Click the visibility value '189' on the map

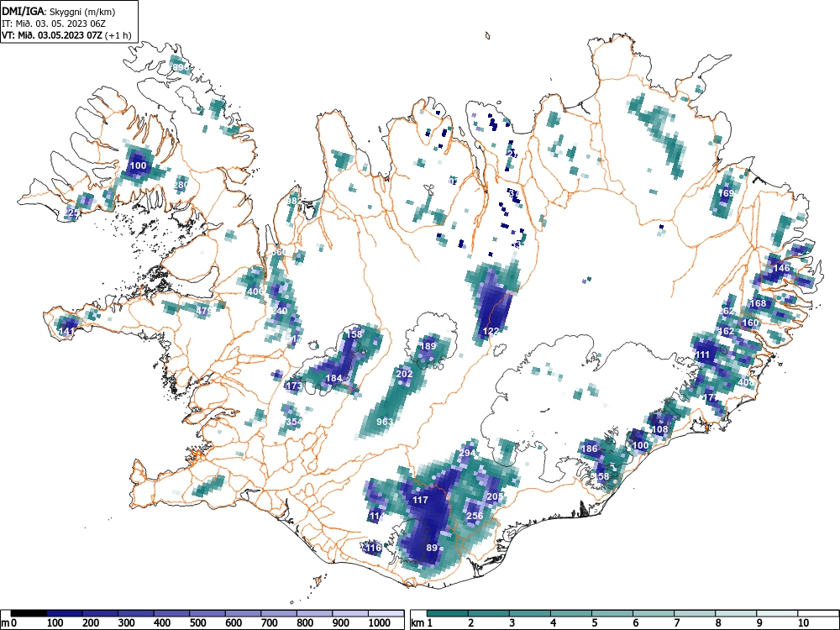(x=428, y=346)
